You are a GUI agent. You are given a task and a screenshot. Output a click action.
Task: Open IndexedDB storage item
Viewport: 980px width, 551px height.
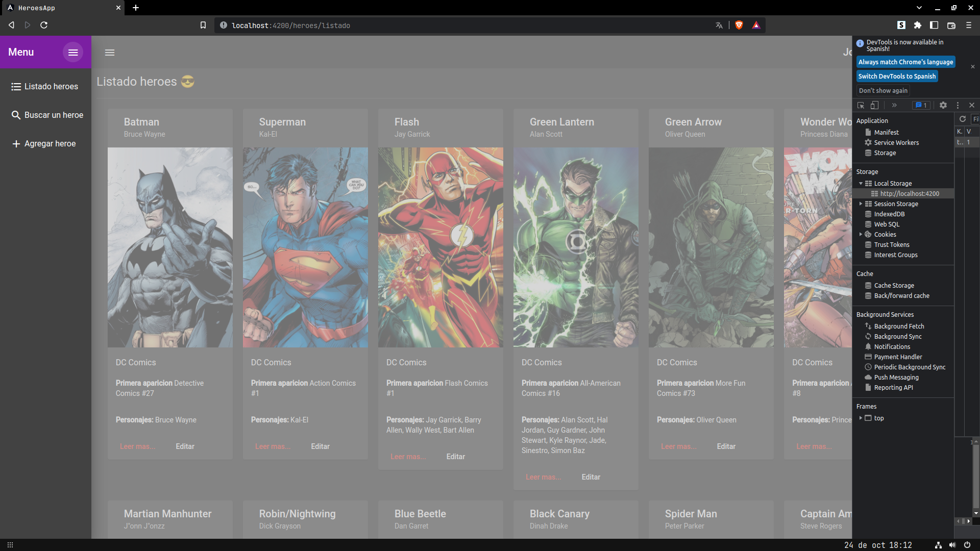coord(889,214)
